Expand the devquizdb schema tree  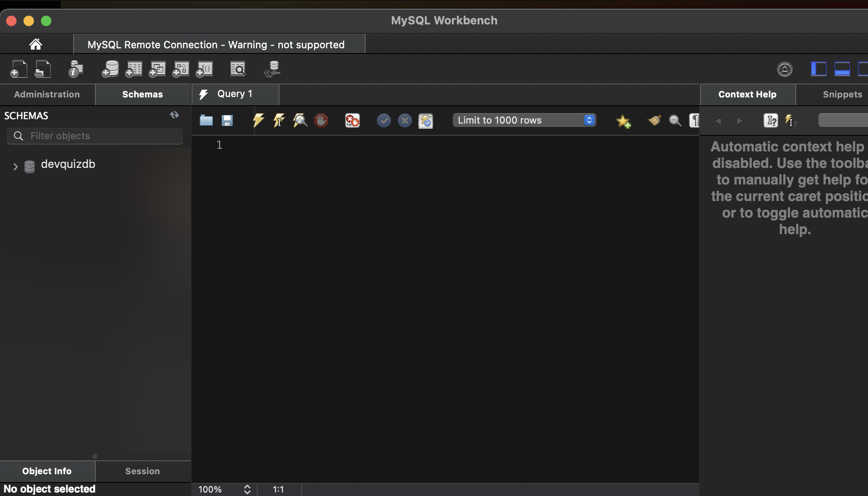click(x=15, y=166)
